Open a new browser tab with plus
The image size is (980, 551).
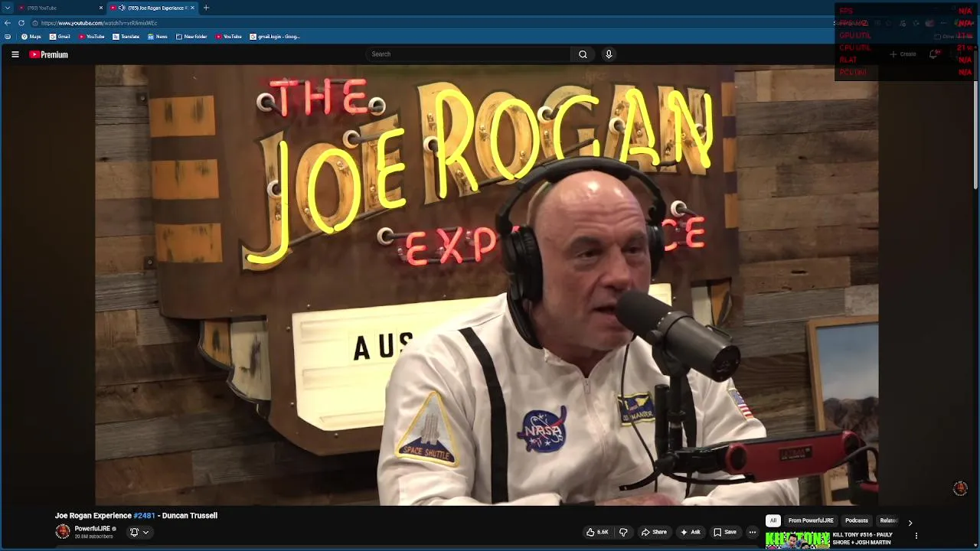point(206,8)
